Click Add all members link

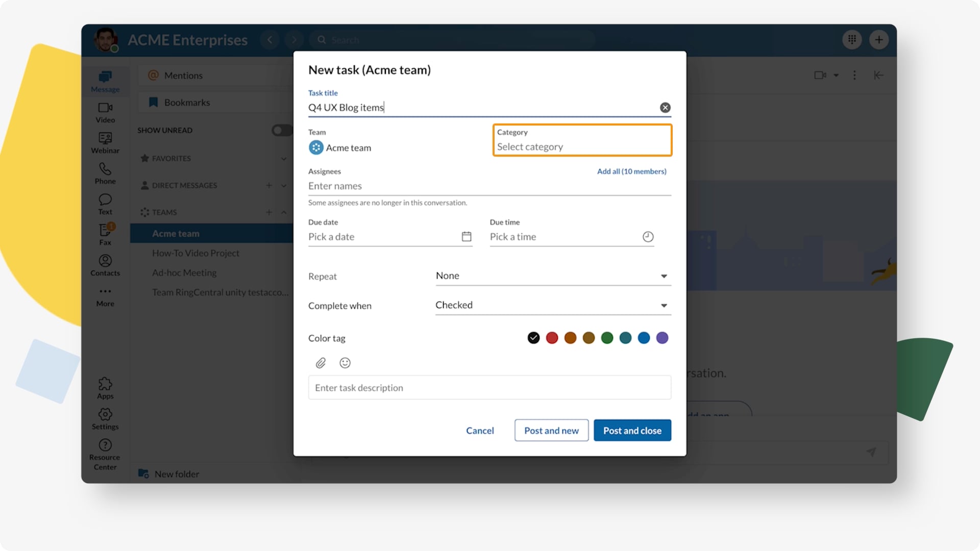(x=631, y=171)
